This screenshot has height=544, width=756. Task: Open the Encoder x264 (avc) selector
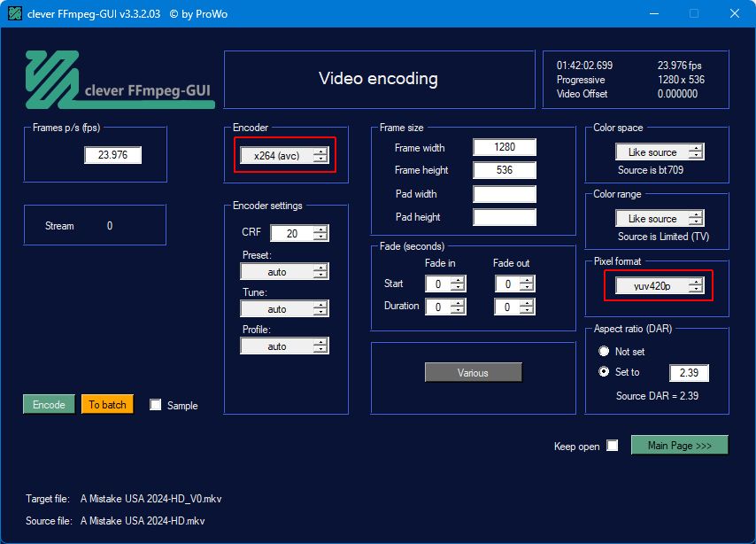[x=284, y=155]
